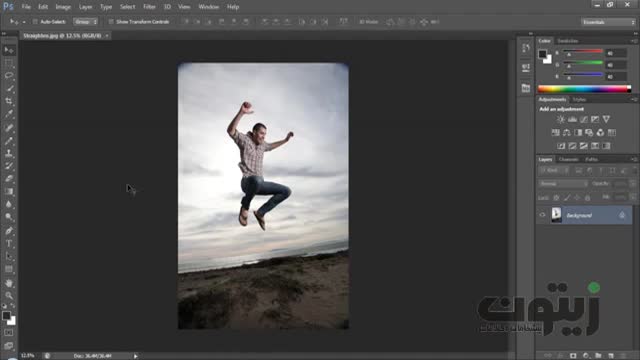640x360 pixels.
Task: Add Brightness/Contrast adjustment icon
Action: [x=561, y=119]
